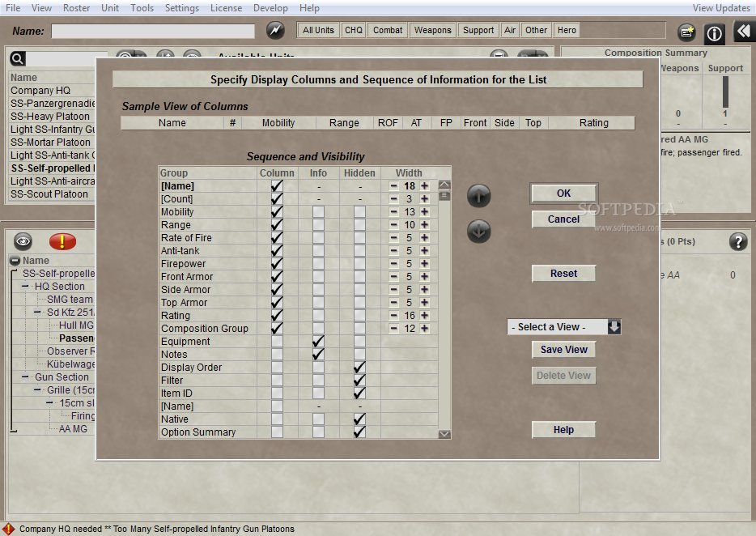The width and height of the screenshot is (756, 536).
Task: Select the Composition Group row label
Action: 205,328
